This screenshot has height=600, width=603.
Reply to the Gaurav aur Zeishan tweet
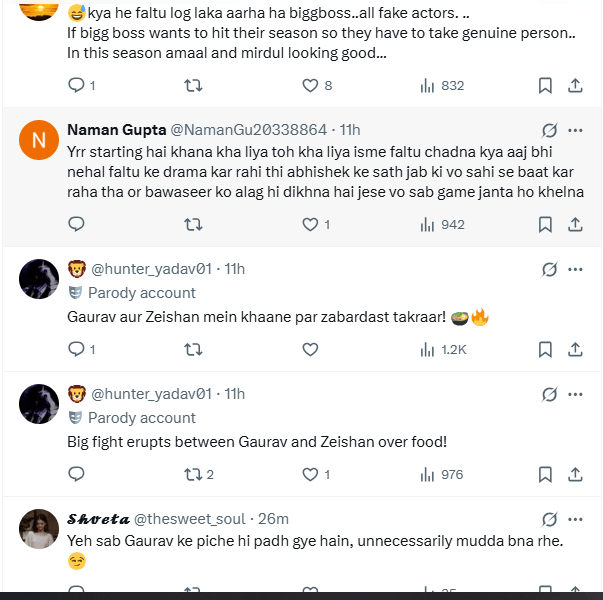tap(76, 349)
